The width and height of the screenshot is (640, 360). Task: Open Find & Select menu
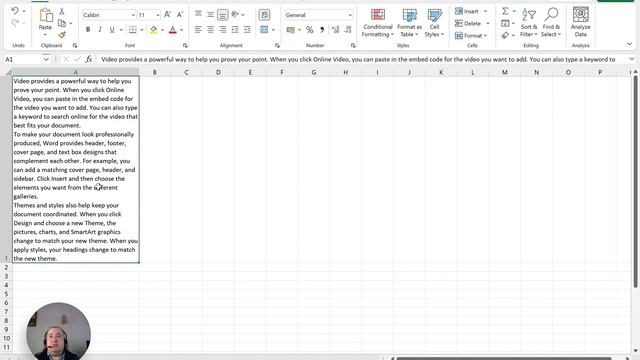tap(551, 23)
